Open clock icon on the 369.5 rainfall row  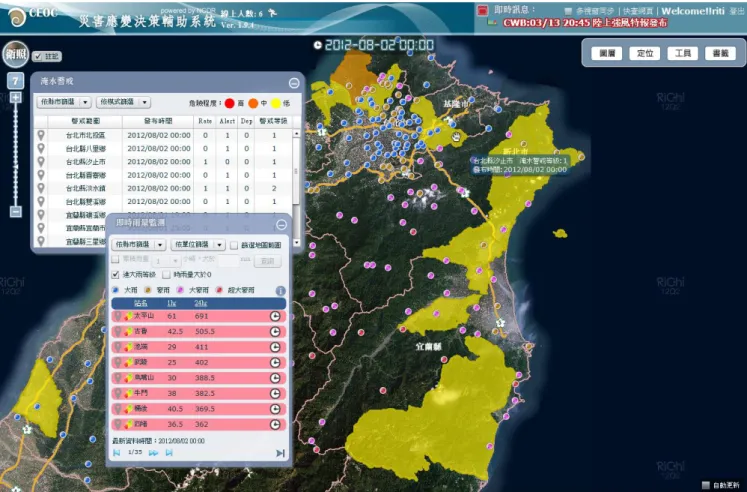coord(275,409)
